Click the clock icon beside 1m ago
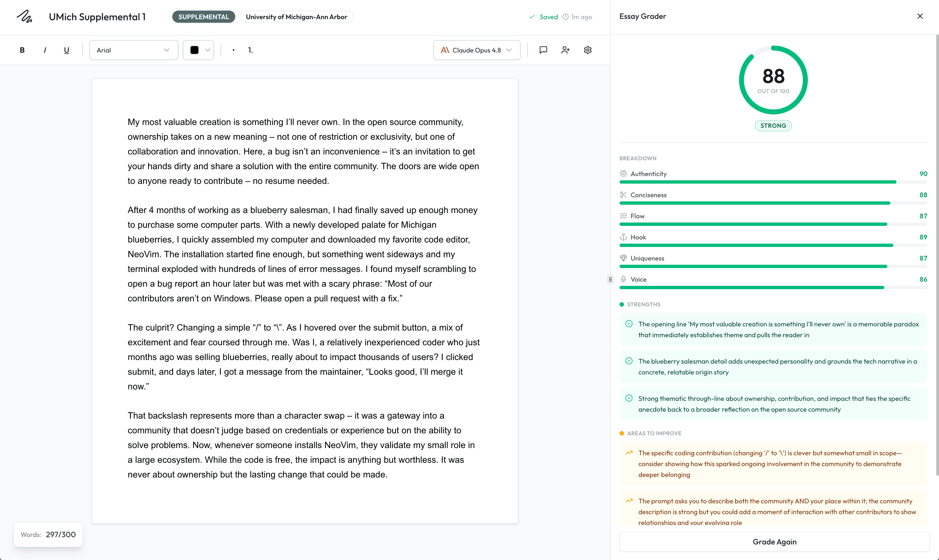939x560 pixels. (565, 17)
